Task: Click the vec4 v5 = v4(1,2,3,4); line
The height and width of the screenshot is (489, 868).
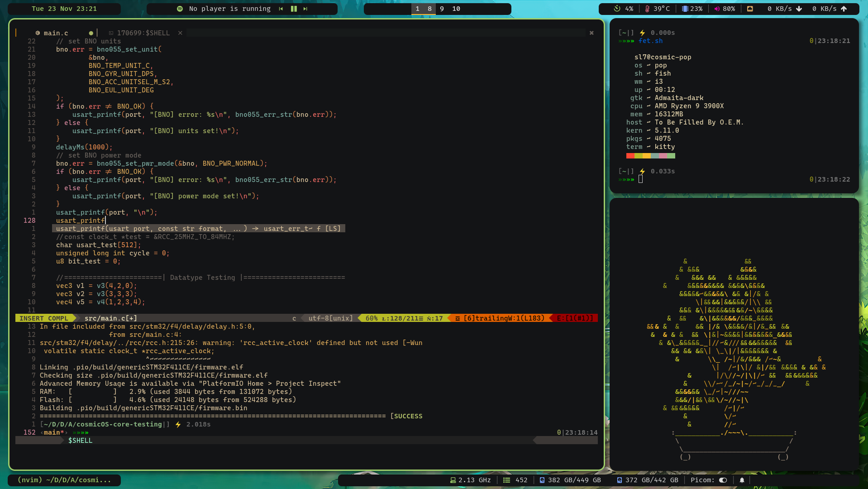Action: [x=100, y=302]
